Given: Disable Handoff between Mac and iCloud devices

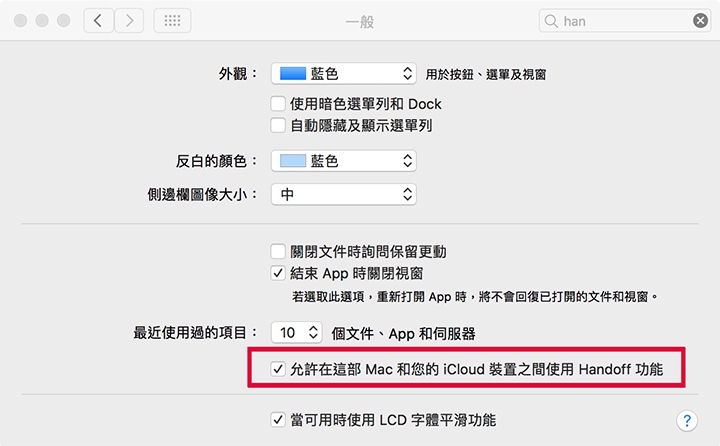Looking at the screenshot, I should point(278,369).
